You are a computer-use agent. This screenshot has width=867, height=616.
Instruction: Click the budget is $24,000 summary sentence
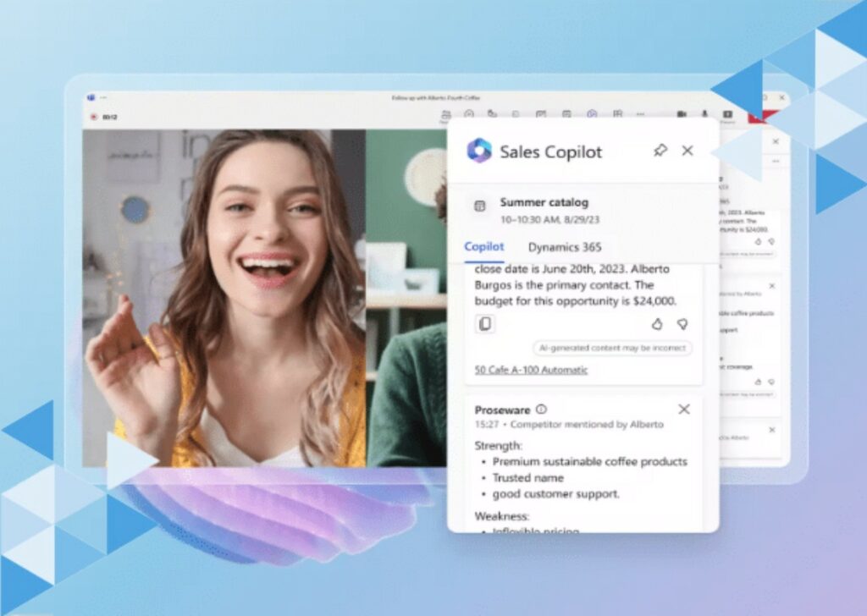576,301
